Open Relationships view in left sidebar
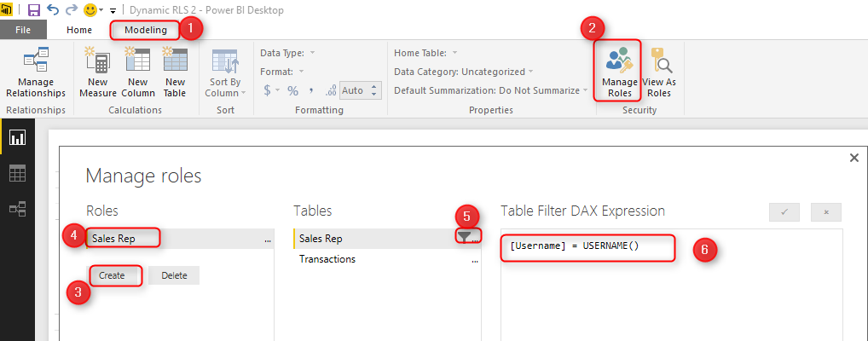This screenshot has width=868, height=341. coord(17,208)
